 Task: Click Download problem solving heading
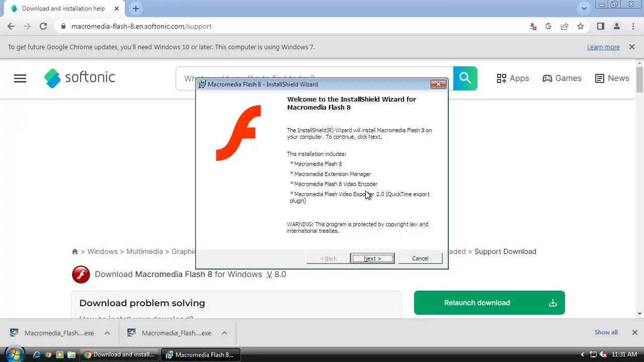[x=142, y=303]
